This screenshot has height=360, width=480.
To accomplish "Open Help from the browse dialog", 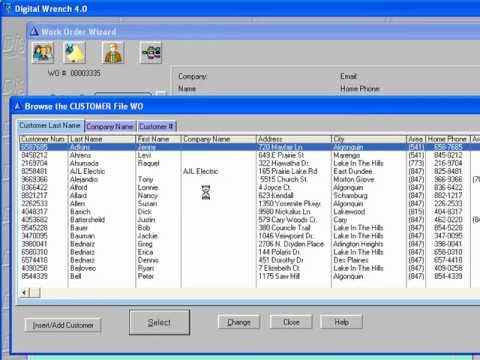I will tap(341, 322).
